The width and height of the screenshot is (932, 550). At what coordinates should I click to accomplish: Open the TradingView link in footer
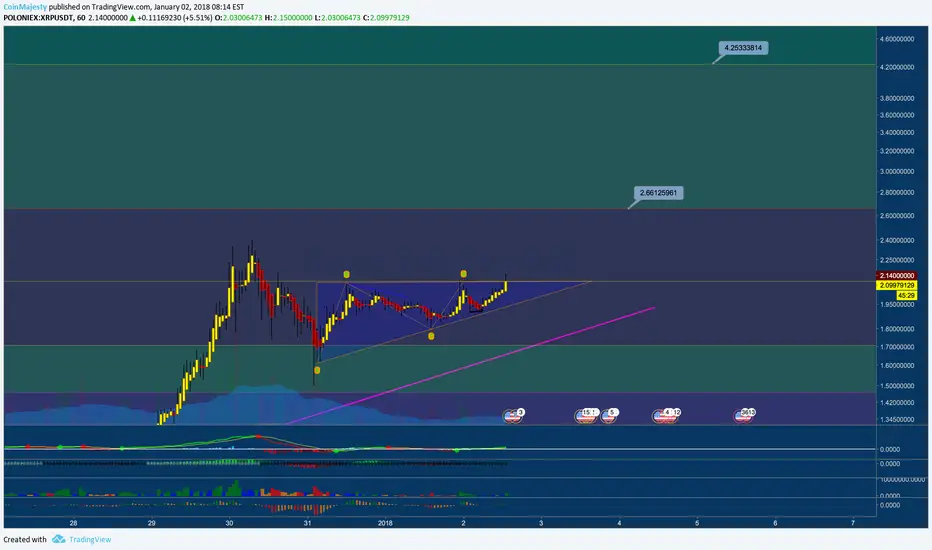click(x=90, y=539)
